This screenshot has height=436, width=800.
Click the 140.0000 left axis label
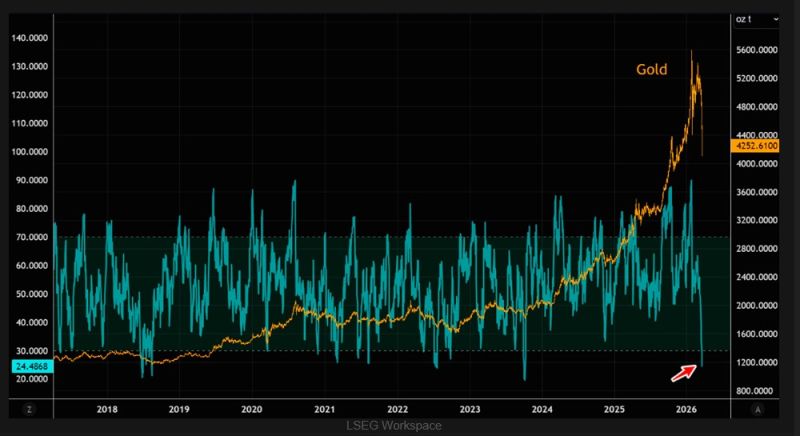pos(30,38)
